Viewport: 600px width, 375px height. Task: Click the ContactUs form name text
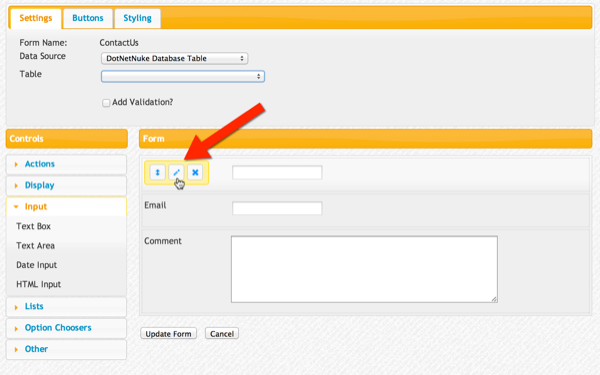tap(119, 43)
